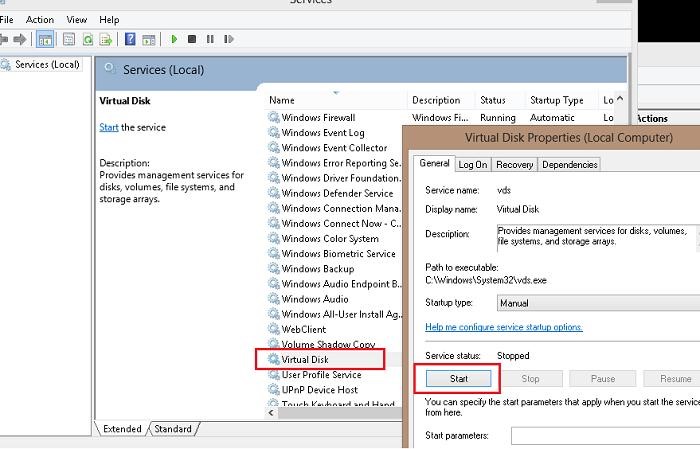Switch to the Log On tab
The height and width of the screenshot is (449, 700).
(x=472, y=164)
